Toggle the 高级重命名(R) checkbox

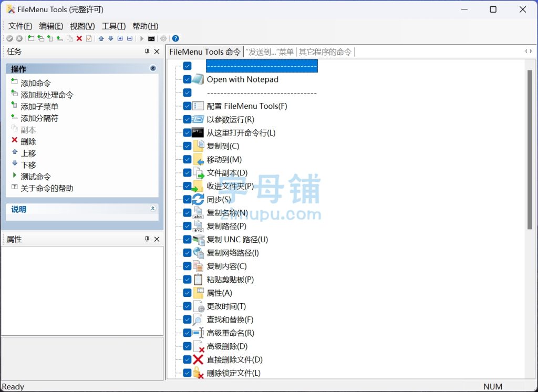click(187, 333)
